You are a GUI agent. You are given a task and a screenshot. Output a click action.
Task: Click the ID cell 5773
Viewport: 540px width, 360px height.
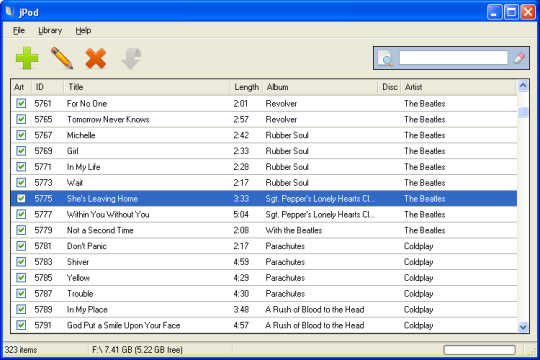point(43,183)
